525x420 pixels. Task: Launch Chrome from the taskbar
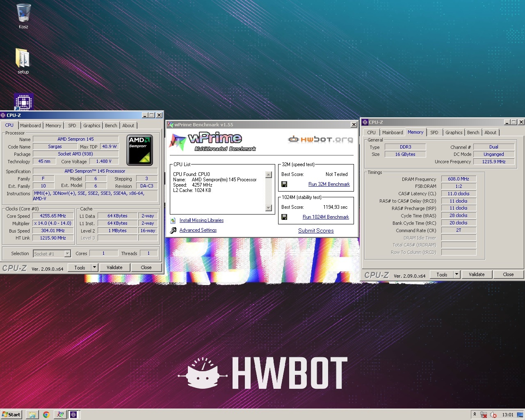point(46,415)
